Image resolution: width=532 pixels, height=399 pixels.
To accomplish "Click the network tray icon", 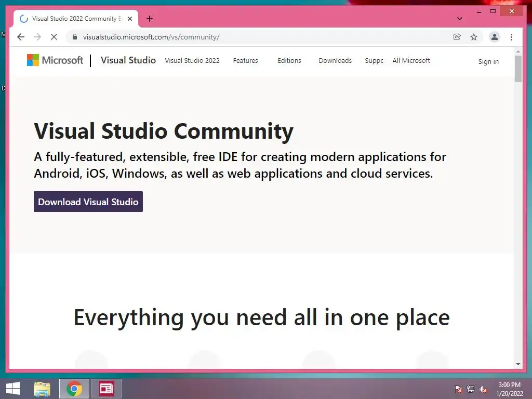I will [x=470, y=389].
